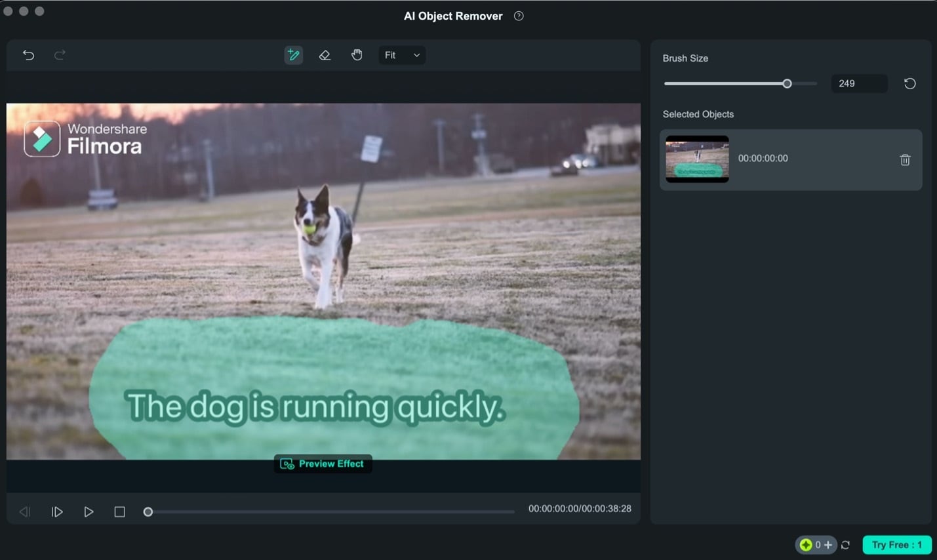Close the AI Object Remover window

pyautogui.click(x=8, y=11)
